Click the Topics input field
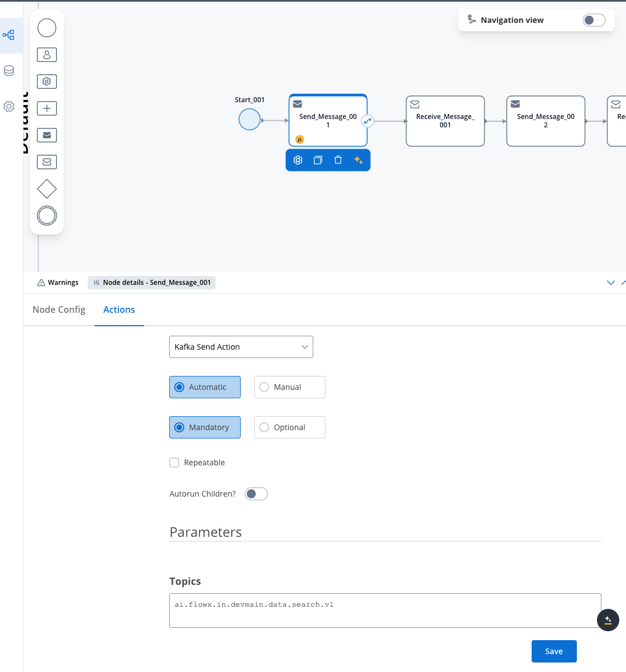Screen dimensions: 626x672 click(x=385, y=611)
